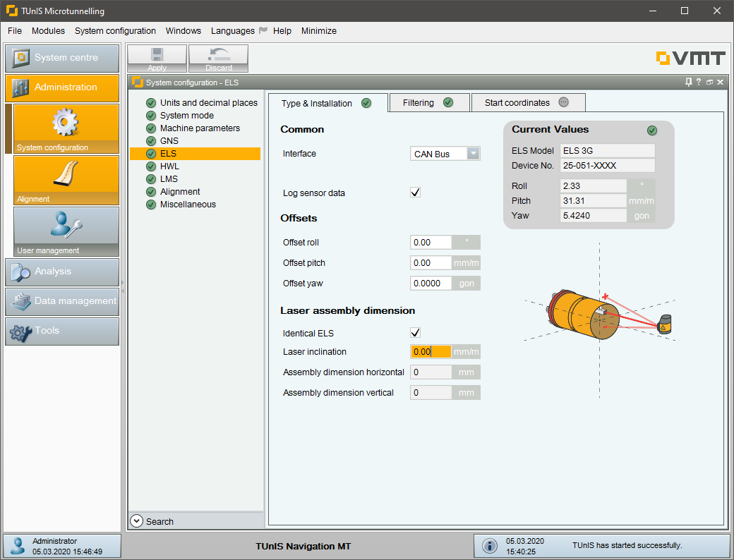Click the Administrator user icon in status bar
The height and width of the screenshot is (560, 734).
18,545
